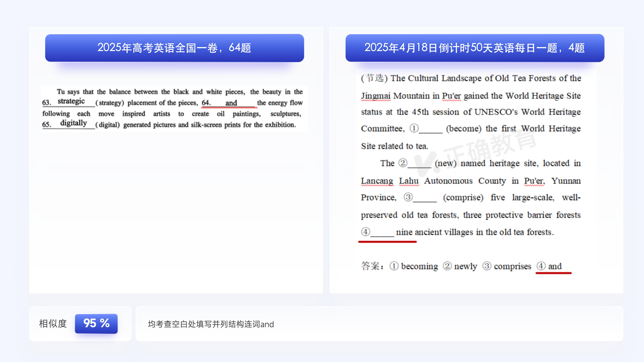Click the hint word '(comprise)'
The width and height of the screenshot is (644, 362).
coord(463,198)
